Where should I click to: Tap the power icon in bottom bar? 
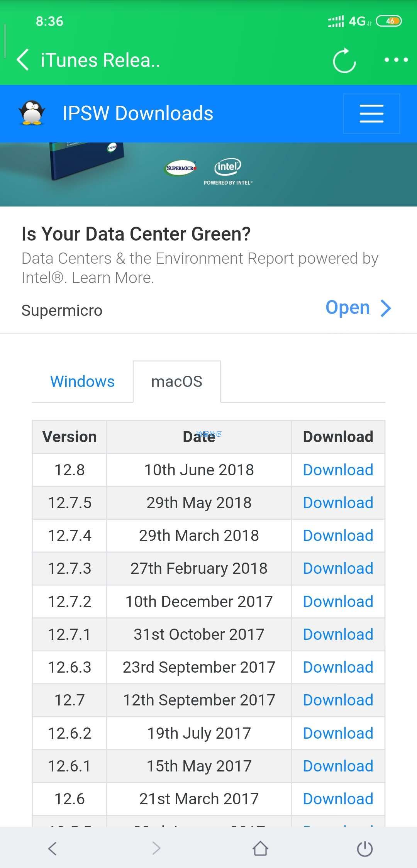pyautogui.click(x=364, y=849)
